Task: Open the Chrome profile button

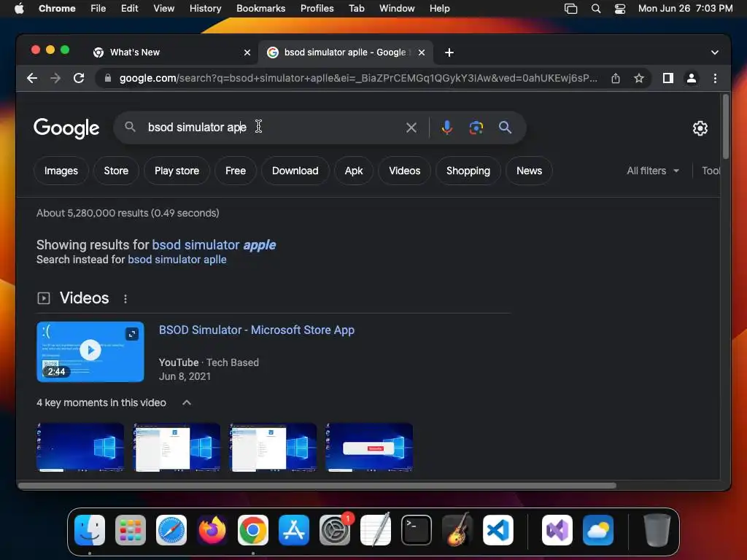Action: tap(692, 78)
